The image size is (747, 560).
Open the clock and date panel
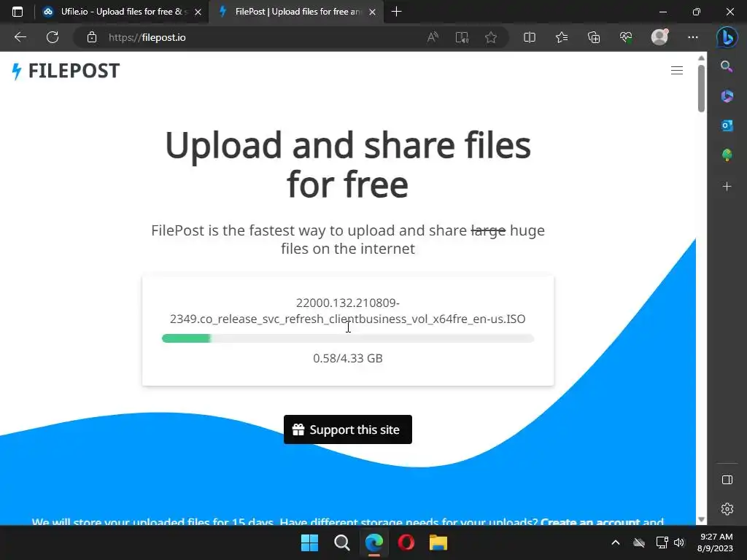click(716, 542)
